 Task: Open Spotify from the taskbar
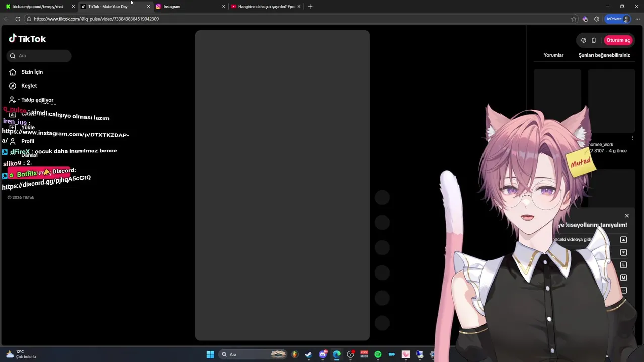click(x=378, y=354)
